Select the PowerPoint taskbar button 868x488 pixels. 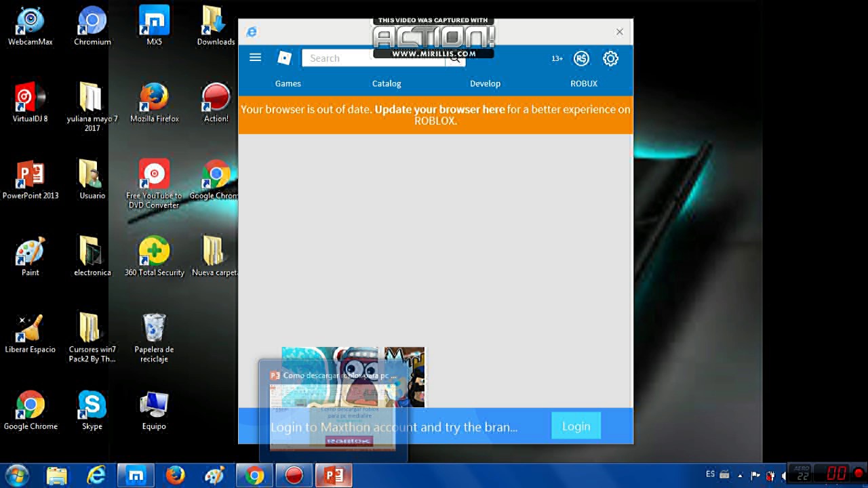(x=334, y=476)
